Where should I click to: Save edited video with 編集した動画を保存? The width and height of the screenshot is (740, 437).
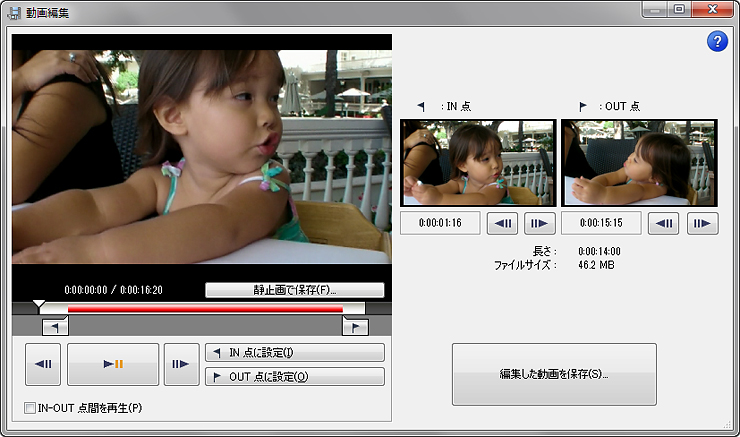tap(554, 374)
